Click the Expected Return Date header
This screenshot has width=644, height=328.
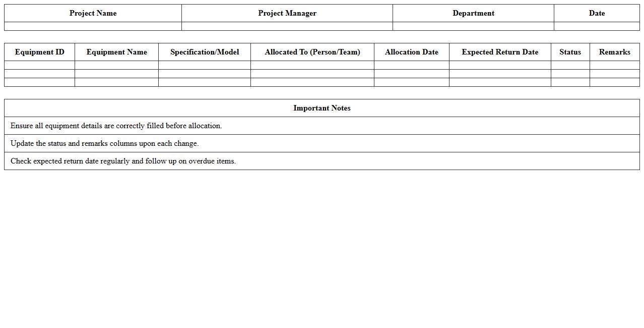click(499, 52)
